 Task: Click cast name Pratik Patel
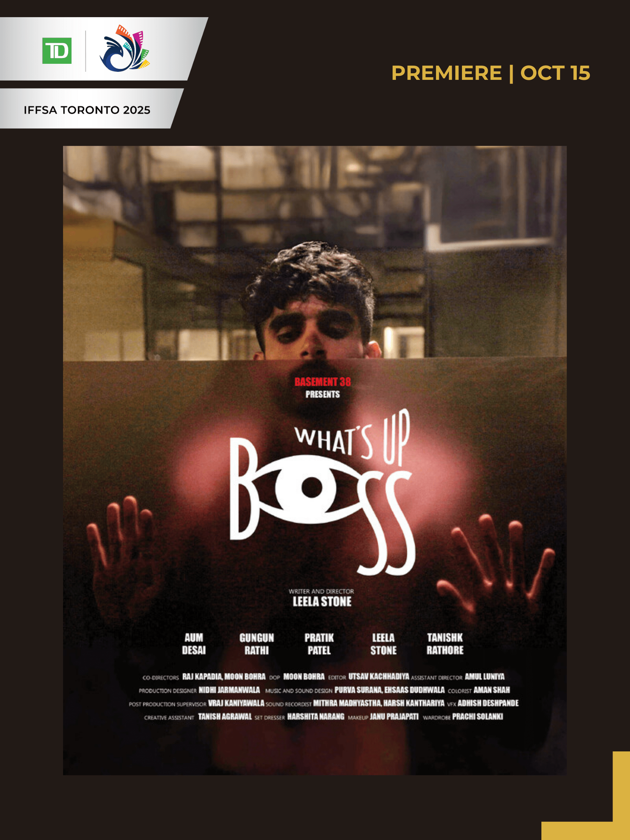(x=319, y=643)
